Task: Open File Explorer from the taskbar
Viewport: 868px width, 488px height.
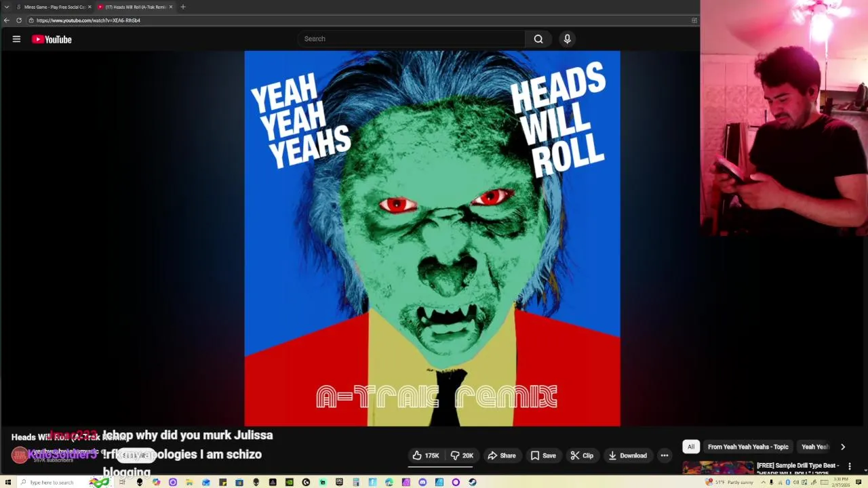Action: tap(189, 482)
